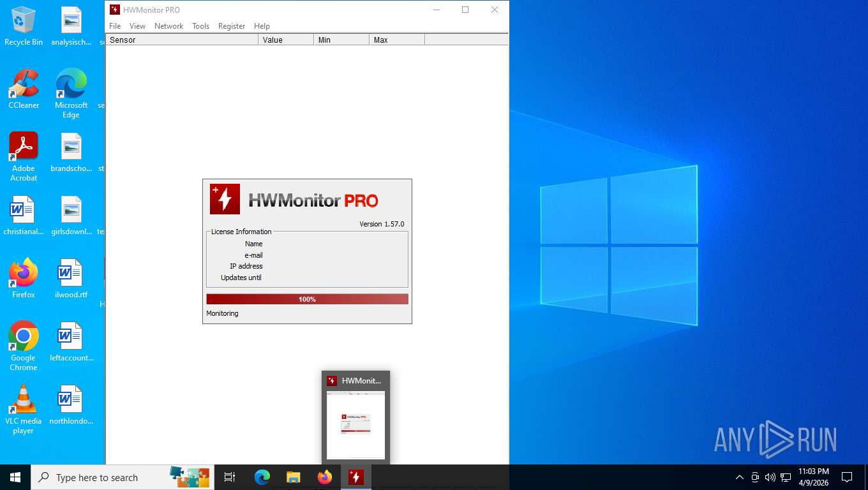Select the analysisch... image file icon
Screen dimensions: 868x490
71,27
